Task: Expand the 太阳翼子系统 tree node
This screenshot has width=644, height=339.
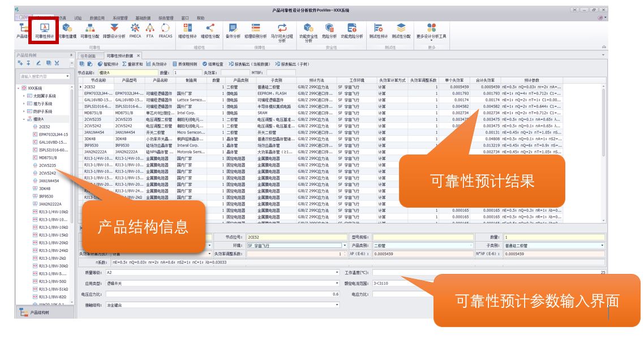Action: (x=24, y=96)
